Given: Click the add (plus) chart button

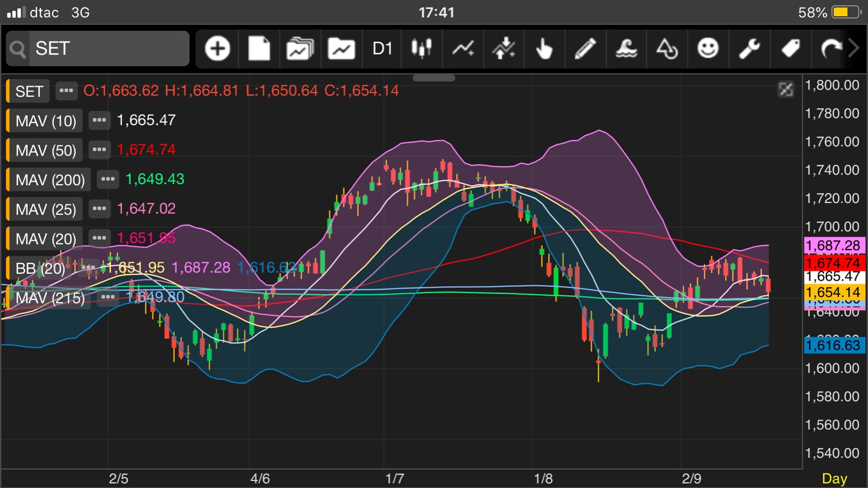Looking at the screenshot, I should (x=218, y=49).
